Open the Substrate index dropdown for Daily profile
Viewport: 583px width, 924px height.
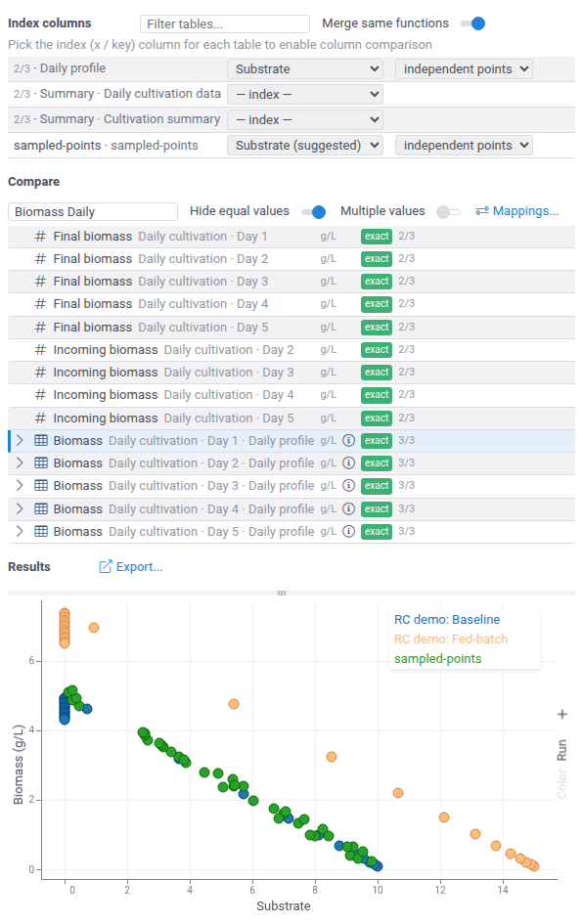(x=305, y=69)
